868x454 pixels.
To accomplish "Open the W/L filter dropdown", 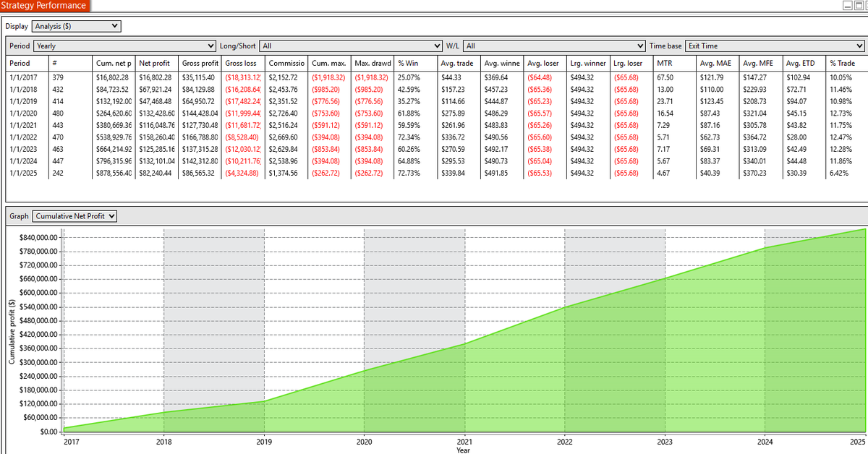I will click(555, 46).
